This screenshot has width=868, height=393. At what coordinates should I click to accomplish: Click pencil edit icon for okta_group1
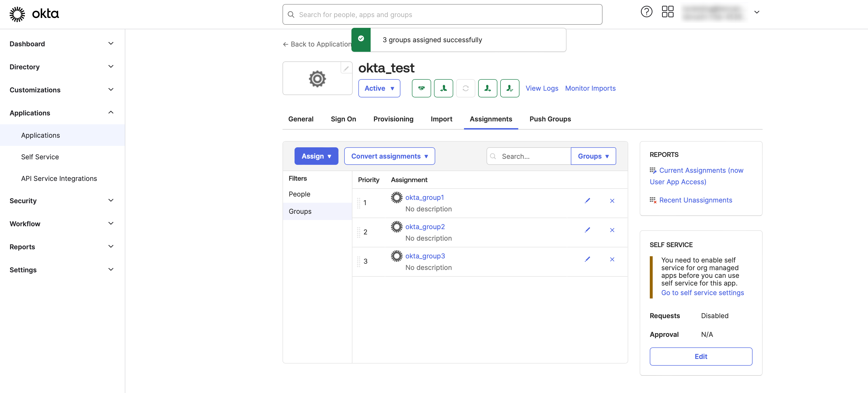pos(587,201)
